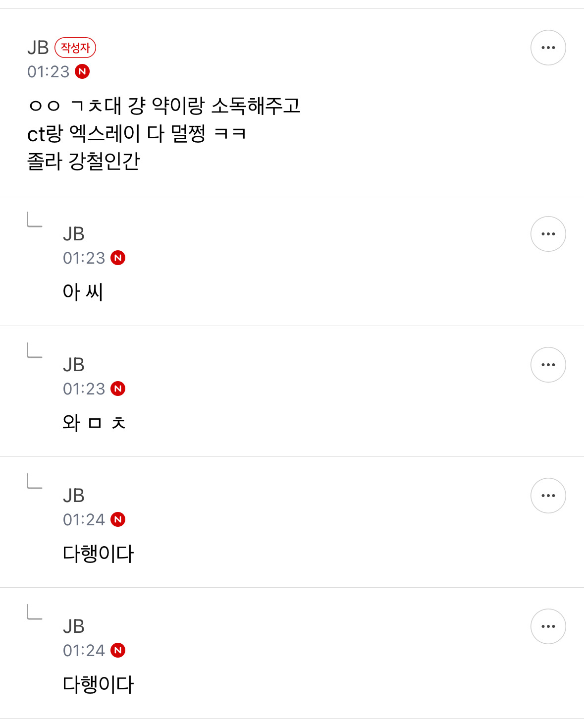Screen dimensions: 584x728
Task: Click the reply arrow icon beside '와 ㅁ ㅊ'
Action: click(34, 350)
